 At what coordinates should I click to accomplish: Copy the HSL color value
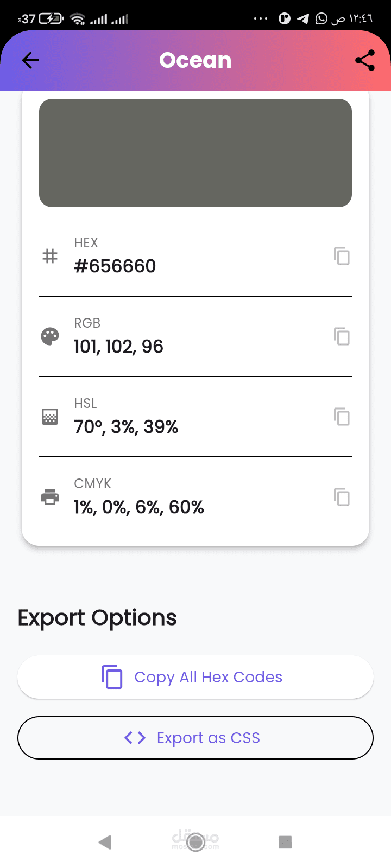(x=342, y=417)
